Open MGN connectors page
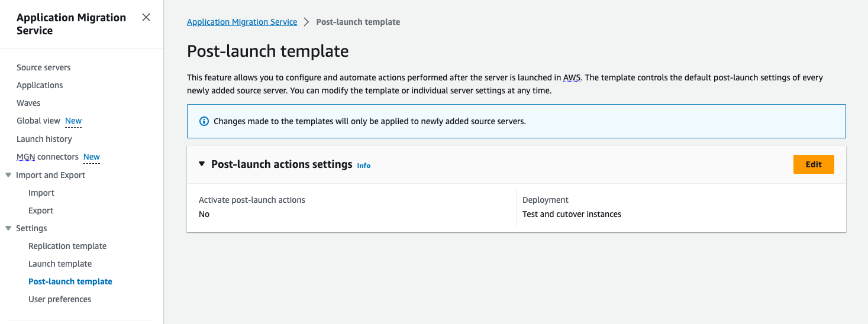Viewport: 868px width, 324px height. 47,157
